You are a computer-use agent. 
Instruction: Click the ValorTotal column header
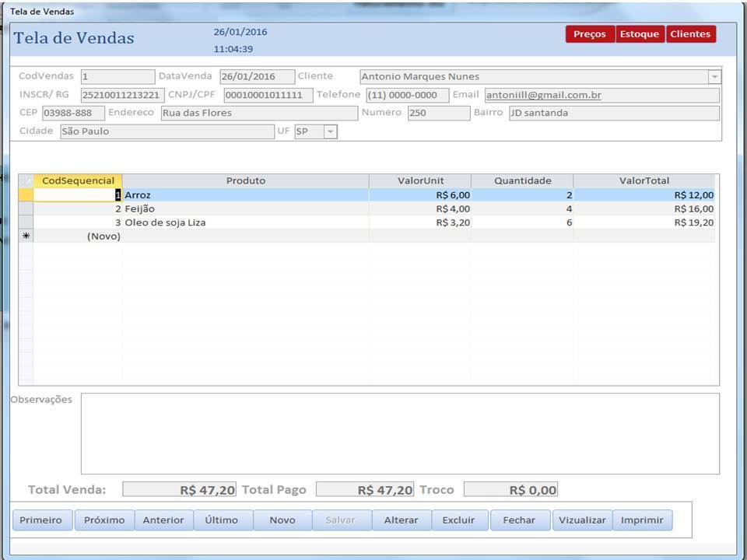644,181
